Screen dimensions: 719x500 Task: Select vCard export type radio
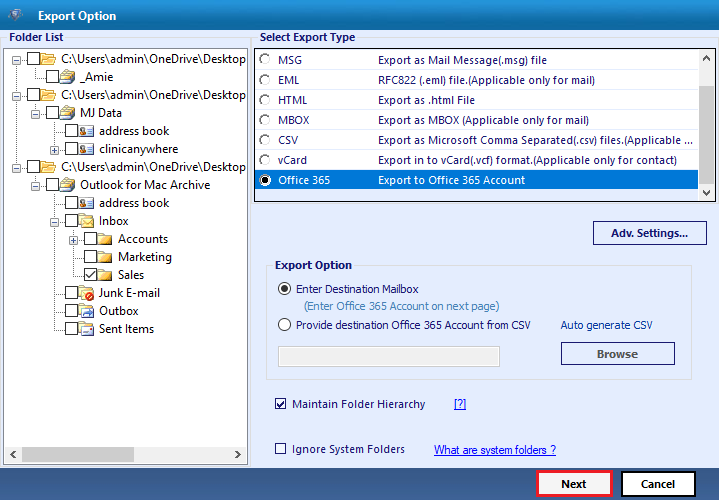tap(265, 160)
